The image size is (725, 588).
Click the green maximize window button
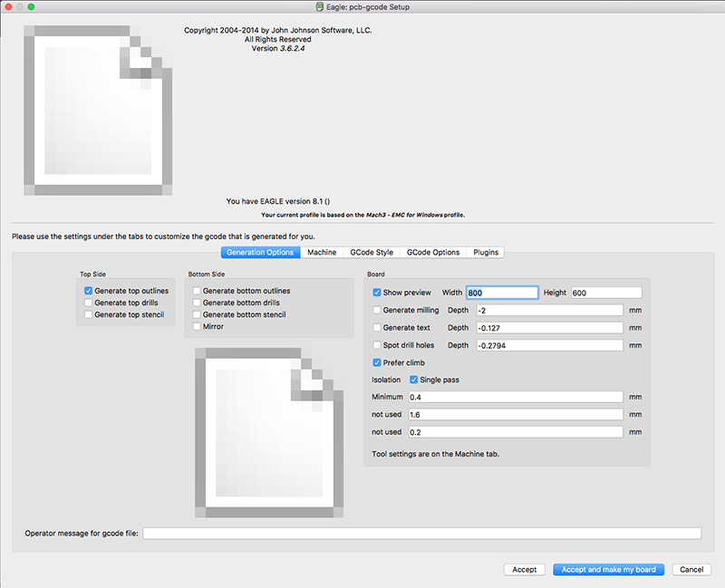[x=31, y=7]
